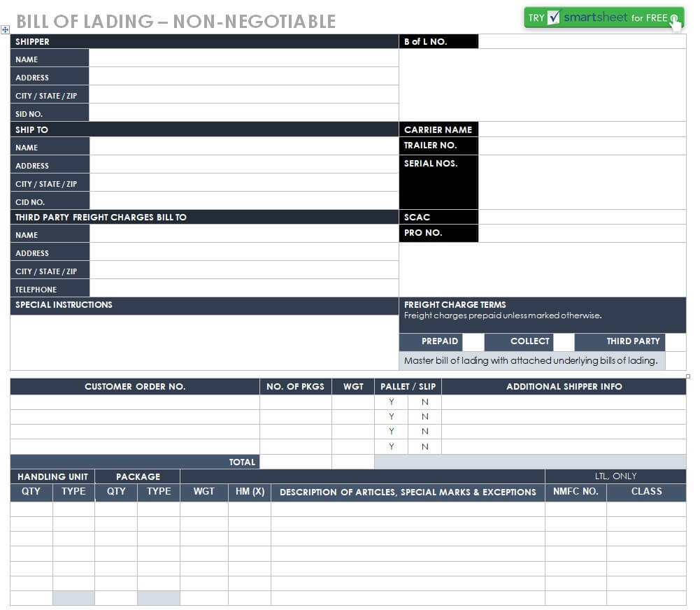This screenshot has height=610, width=700.
Task: Click the B of L No. field
Action: (x=582, y=42)
